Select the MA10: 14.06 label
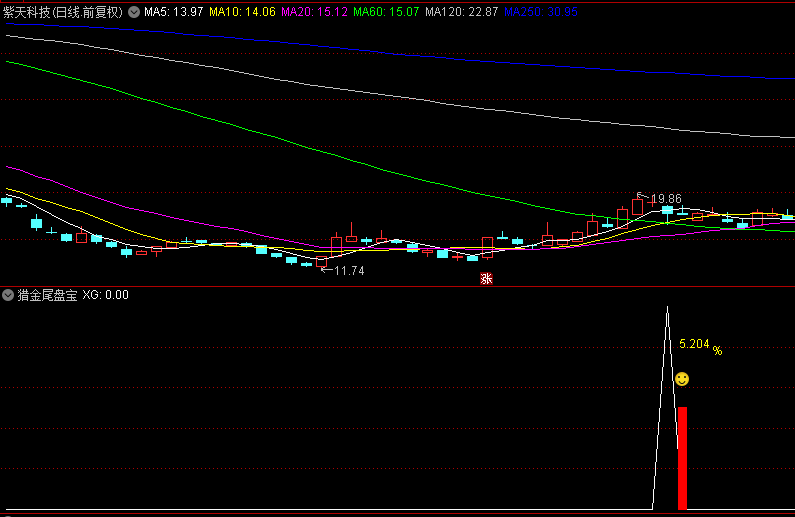795x517 pixels. point(242,12)
